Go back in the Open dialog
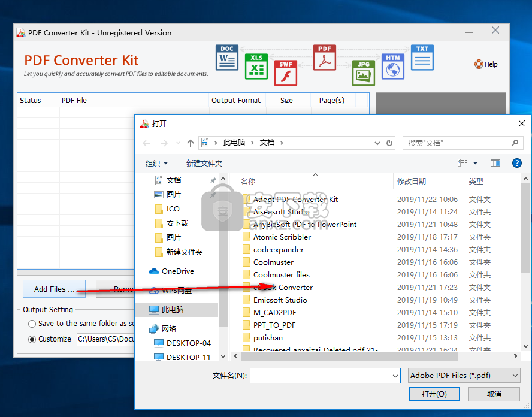The image size is (532, 417). [x=146, y=143]
